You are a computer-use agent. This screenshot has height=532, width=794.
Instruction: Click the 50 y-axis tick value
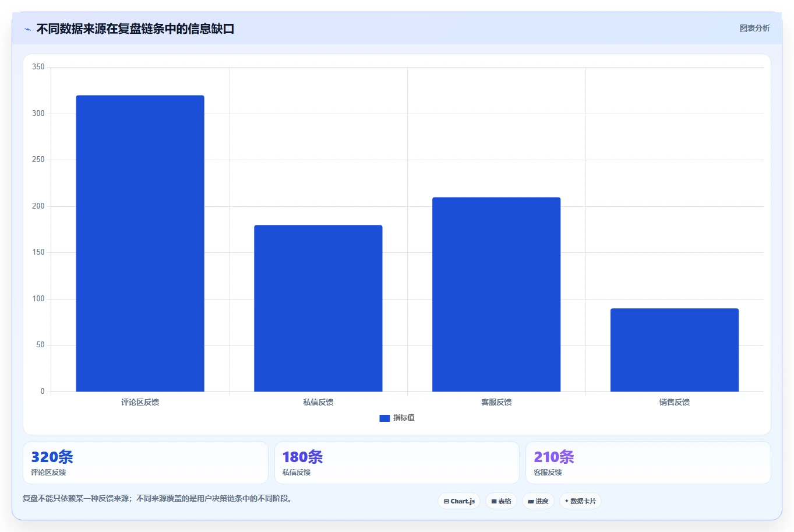[x=40, y=345]
